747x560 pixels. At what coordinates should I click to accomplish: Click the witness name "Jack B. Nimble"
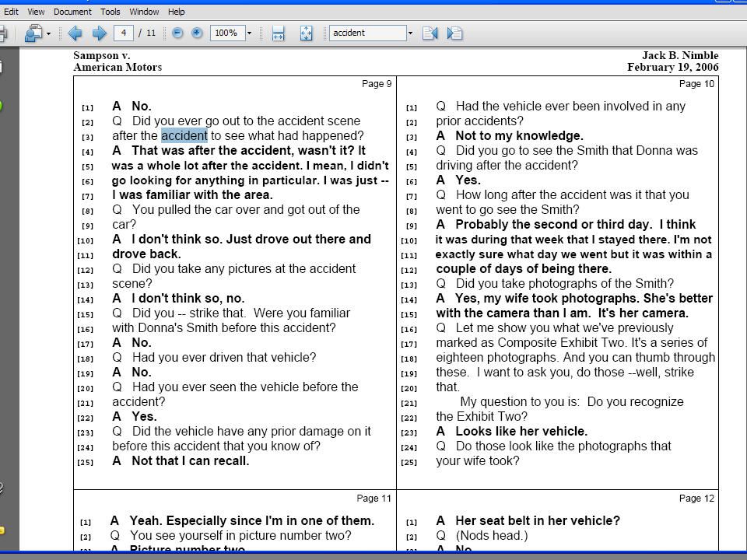(x=680, y=55)
